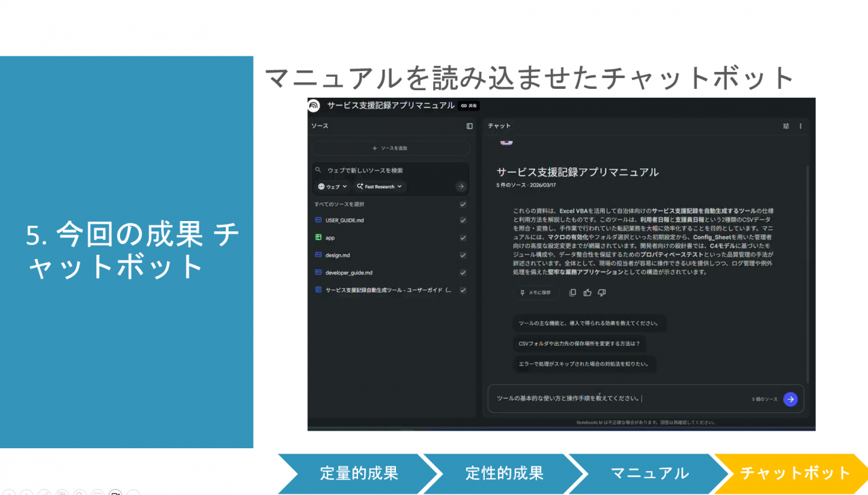Image resolution: width=868 pixels, height=495 pixels.
Task: Click the design.md file icon
Action: click(318, 255)
